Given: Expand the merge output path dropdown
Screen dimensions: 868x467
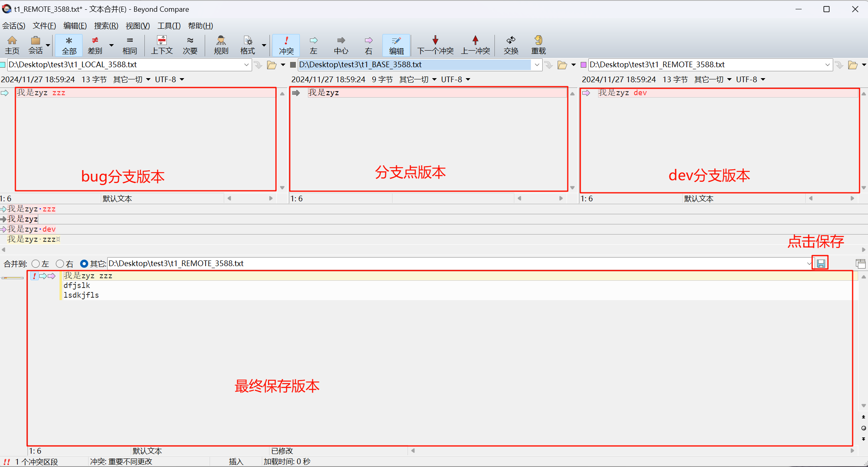Looking at the screenshot, I should (809, 264).
